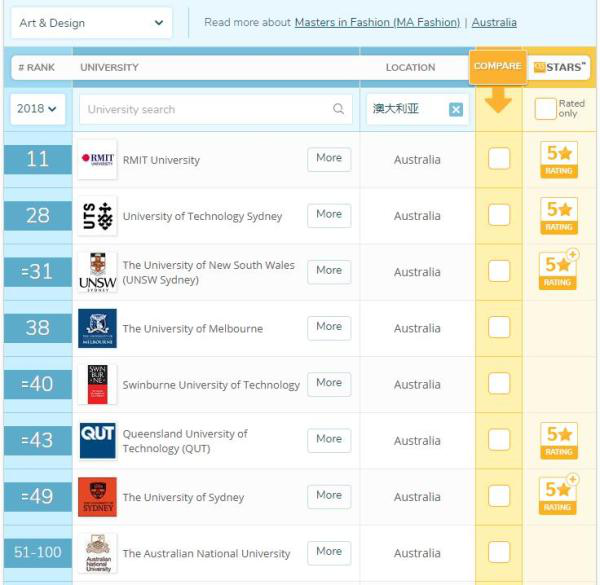Open UNSW's 5-star plus rating badge
This screenshot has height=585, width=600.
559,271
